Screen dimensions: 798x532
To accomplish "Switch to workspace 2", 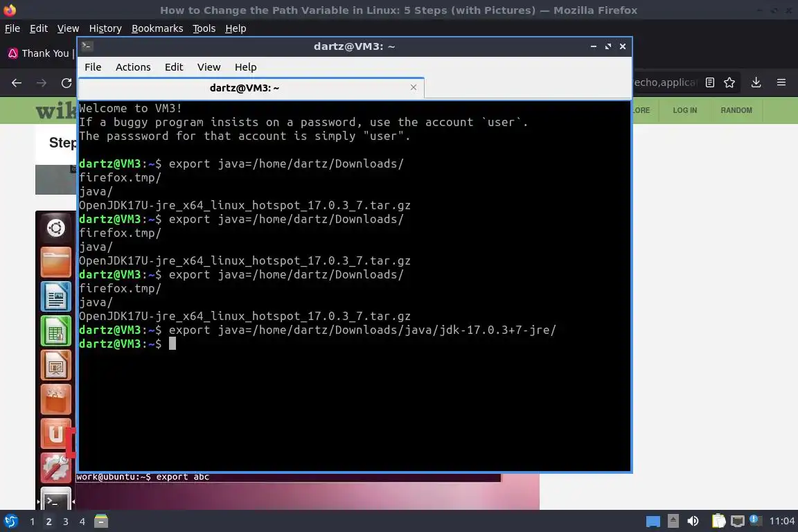I will (49, 522).
